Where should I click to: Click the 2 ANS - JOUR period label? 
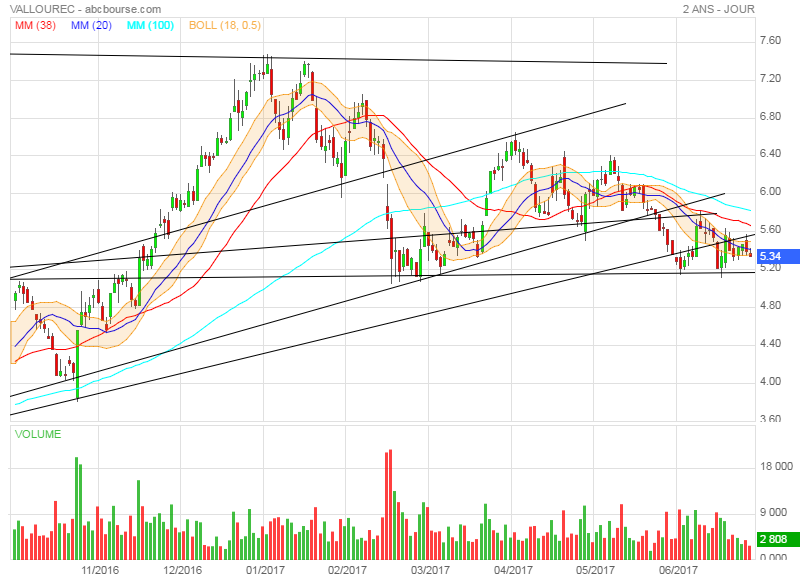(x=718, y=9)
